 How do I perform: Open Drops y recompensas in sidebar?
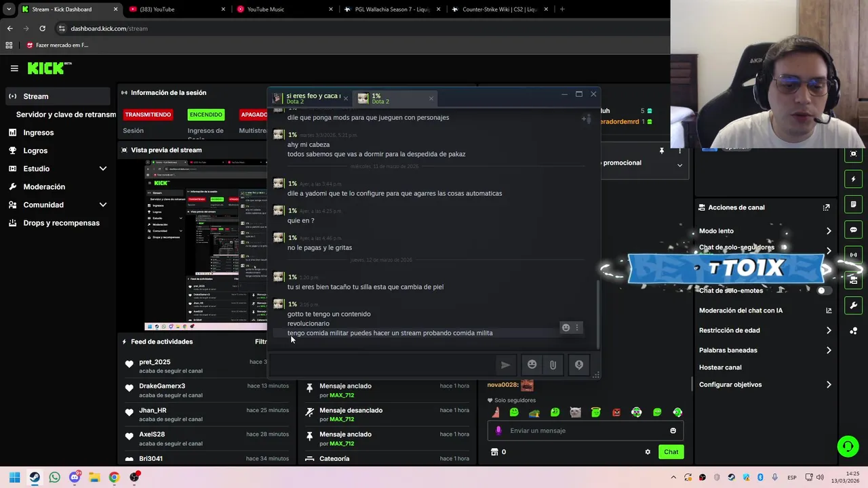(61, 223)
